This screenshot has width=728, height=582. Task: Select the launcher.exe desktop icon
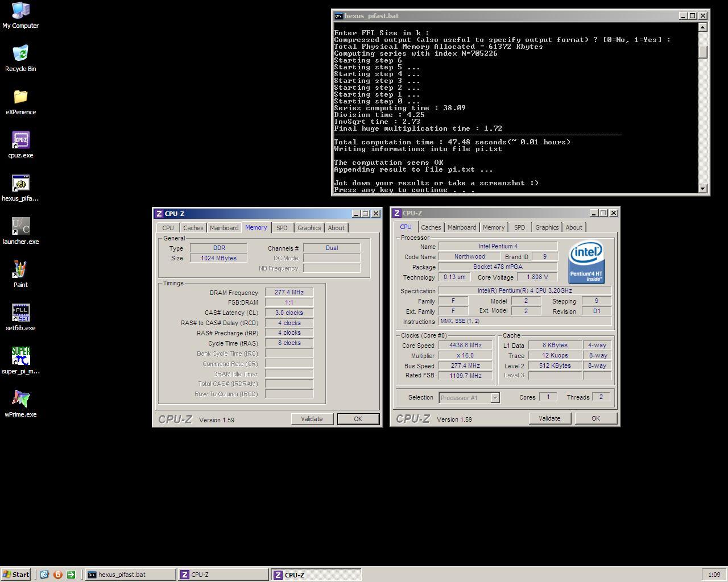point(20,231)
